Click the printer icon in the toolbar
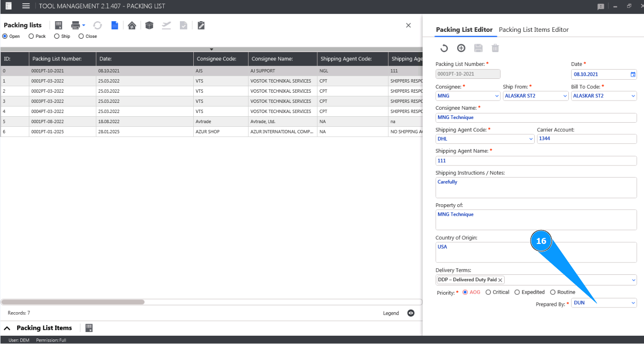The image size is (644, 344). click(76, 25)
